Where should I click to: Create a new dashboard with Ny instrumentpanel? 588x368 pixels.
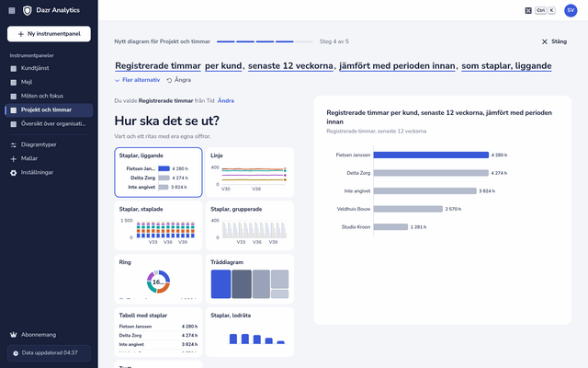click(49, 34)
